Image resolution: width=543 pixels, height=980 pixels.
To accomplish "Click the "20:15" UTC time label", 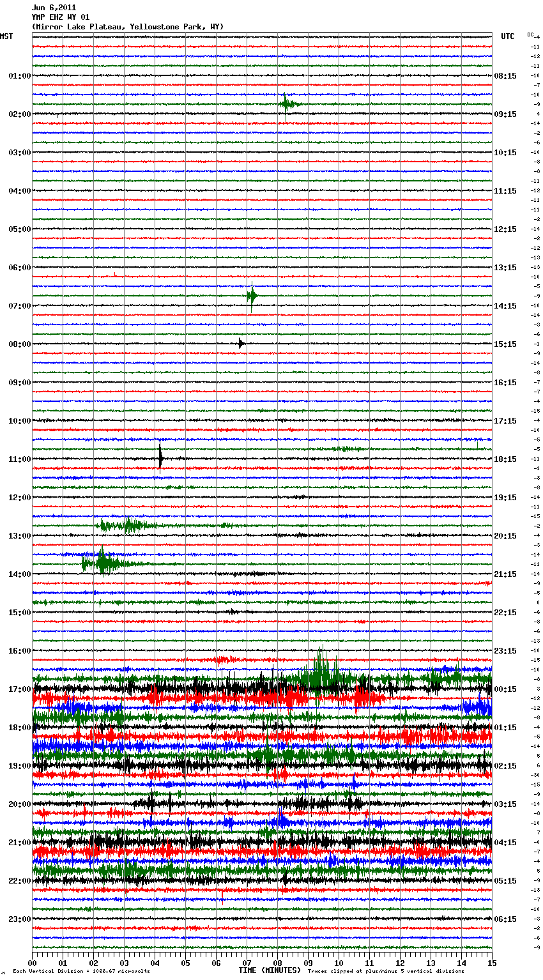I will click(x=505, y=536).
